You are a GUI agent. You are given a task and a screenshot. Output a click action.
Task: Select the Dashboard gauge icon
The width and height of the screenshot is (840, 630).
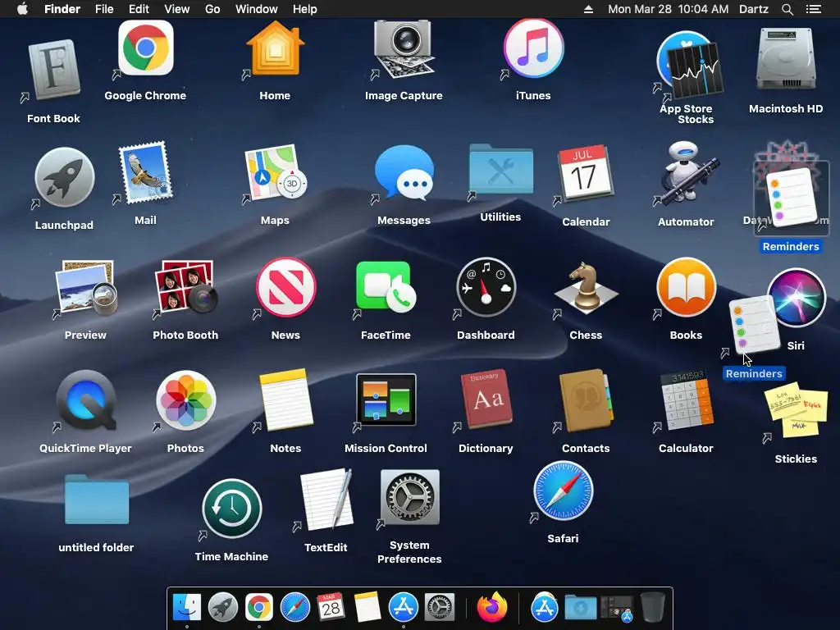(486, 287)
